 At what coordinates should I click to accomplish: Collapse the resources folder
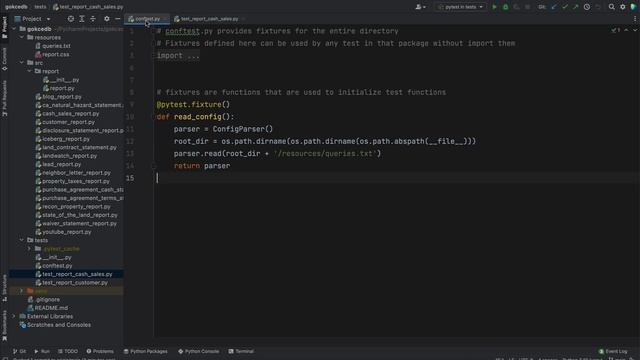pyautogui.click(x=22, y=38)
